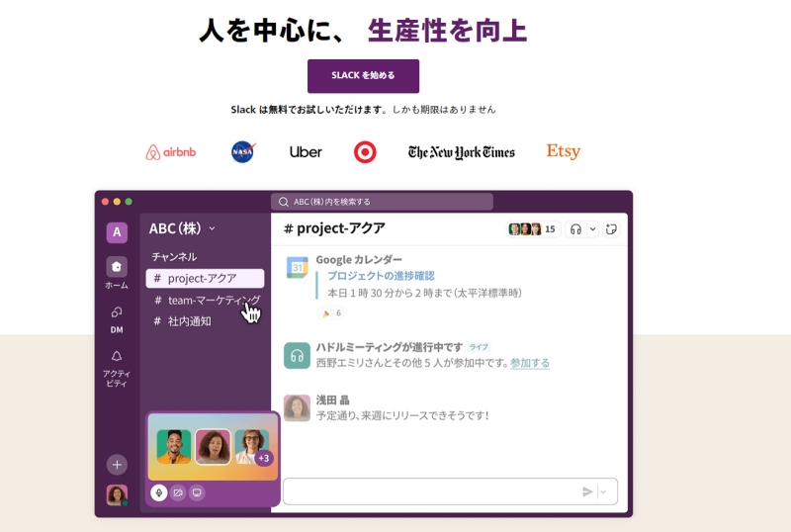This screenshot has width=791, height=532.
Task: Click the user profile avatar at sidebar bottom
Action: (117, 495)
